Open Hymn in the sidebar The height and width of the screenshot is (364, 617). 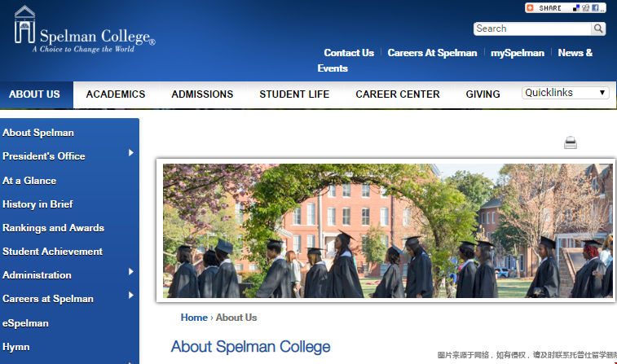pos(16,347)
